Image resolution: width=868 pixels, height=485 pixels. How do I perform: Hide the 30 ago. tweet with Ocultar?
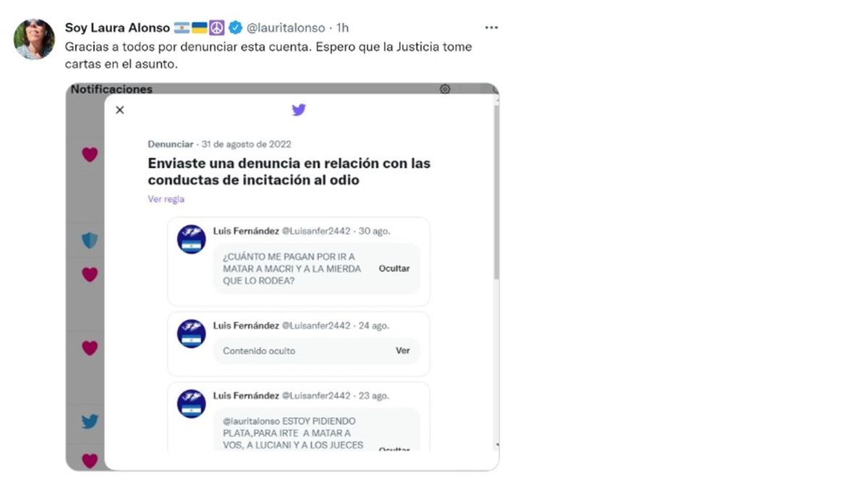click(394, 269)
